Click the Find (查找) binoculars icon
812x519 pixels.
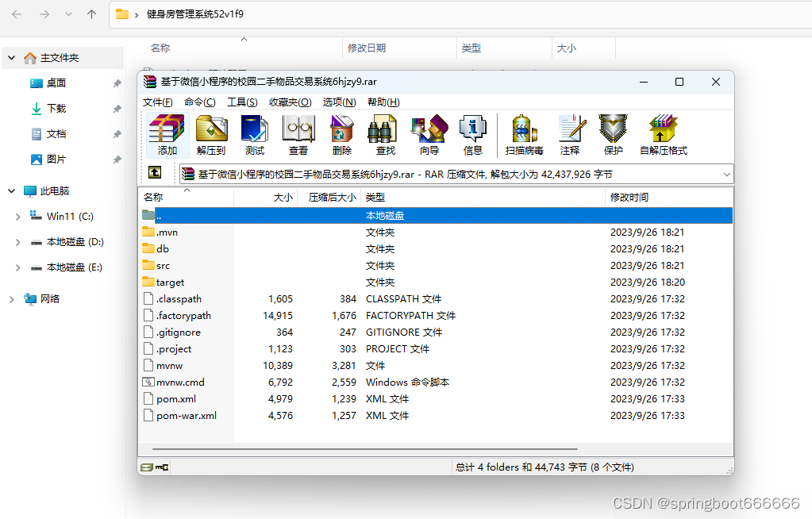(x=385, y=135)
